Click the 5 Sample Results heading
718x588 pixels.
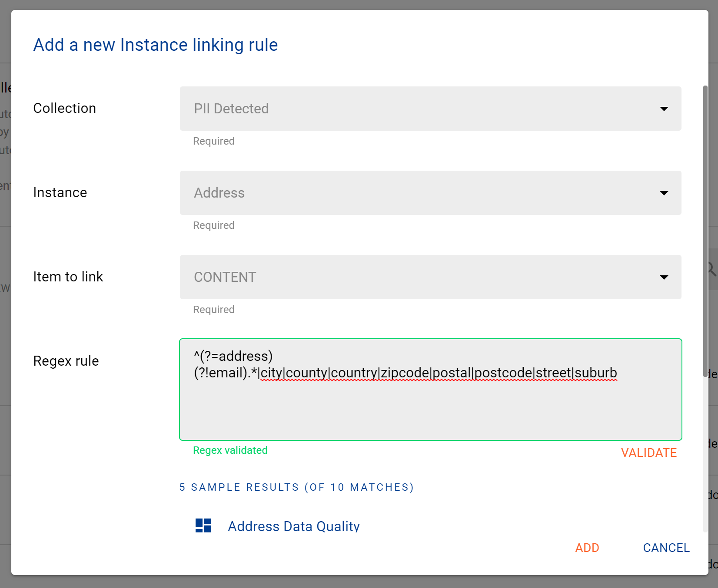[x=296, y=487]
